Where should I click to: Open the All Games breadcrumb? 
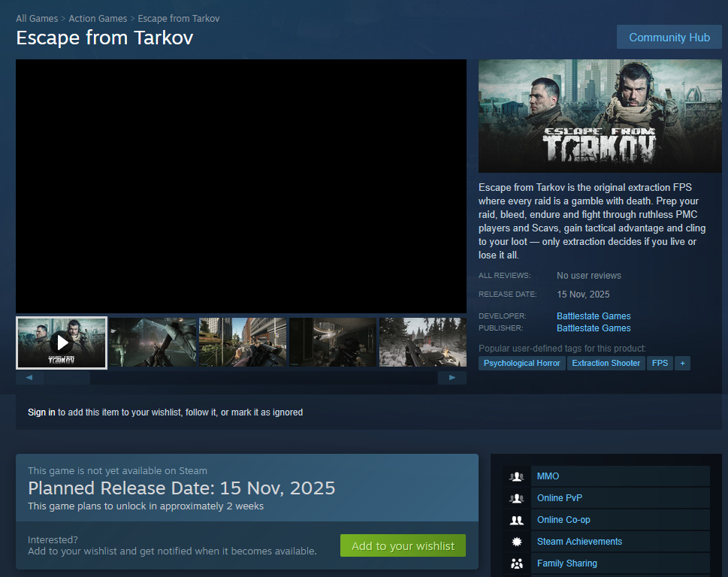click(37, 19)
